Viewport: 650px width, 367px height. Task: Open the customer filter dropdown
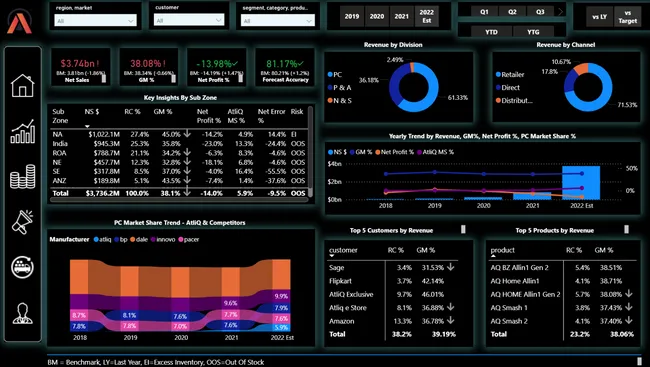point(189,20)
